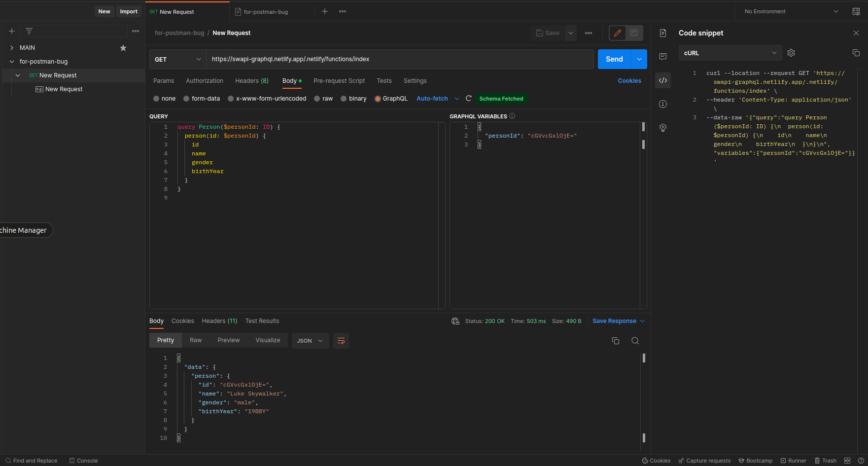Open help icon in status bar
This screenshot has width=868, height=466.
pyautogui.click(x=861, y=461)
